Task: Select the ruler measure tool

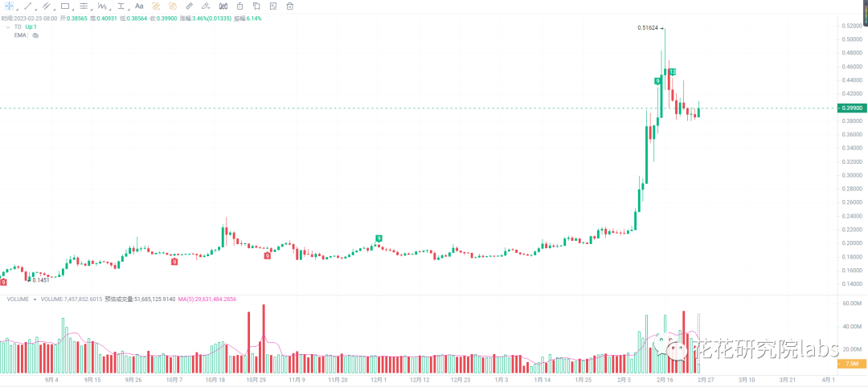Action: pyautogui.click(x=189, y=6)
